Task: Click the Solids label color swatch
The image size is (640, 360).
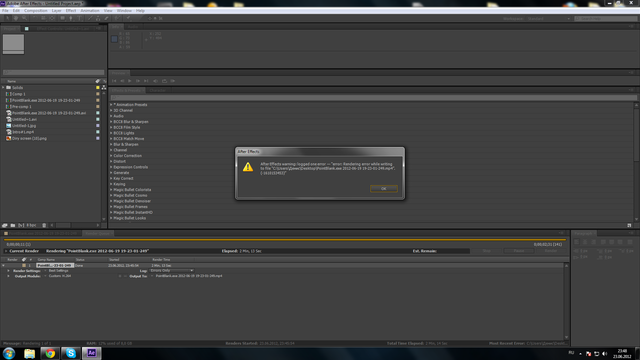Action: click(x=98, y=87)
